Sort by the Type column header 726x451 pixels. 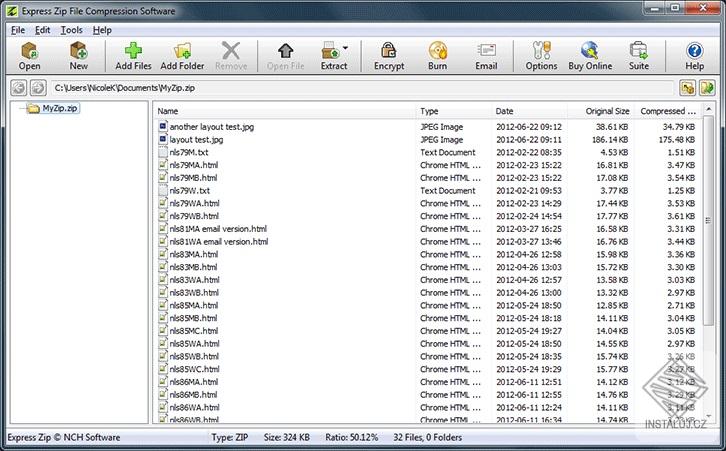coord(454,111)
